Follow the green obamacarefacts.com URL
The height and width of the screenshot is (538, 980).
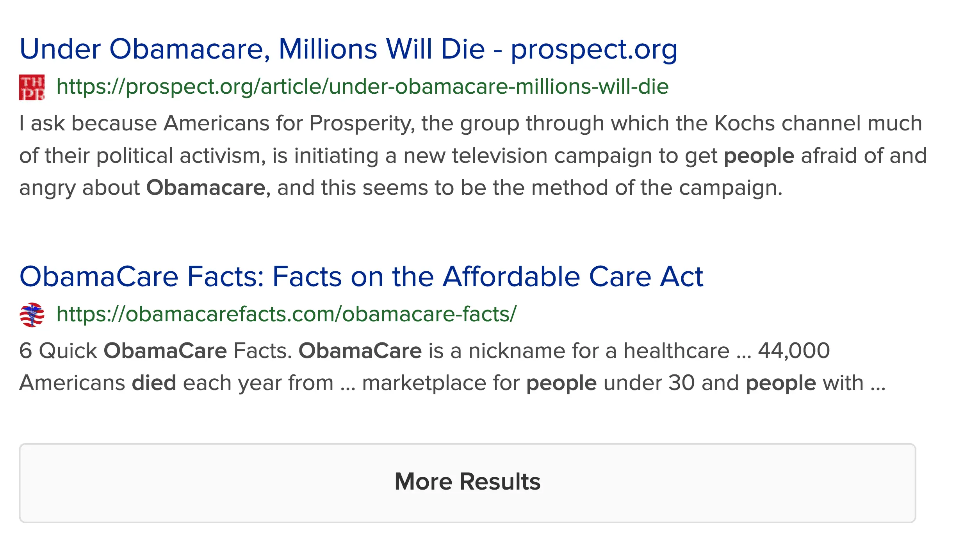point(286,314)
